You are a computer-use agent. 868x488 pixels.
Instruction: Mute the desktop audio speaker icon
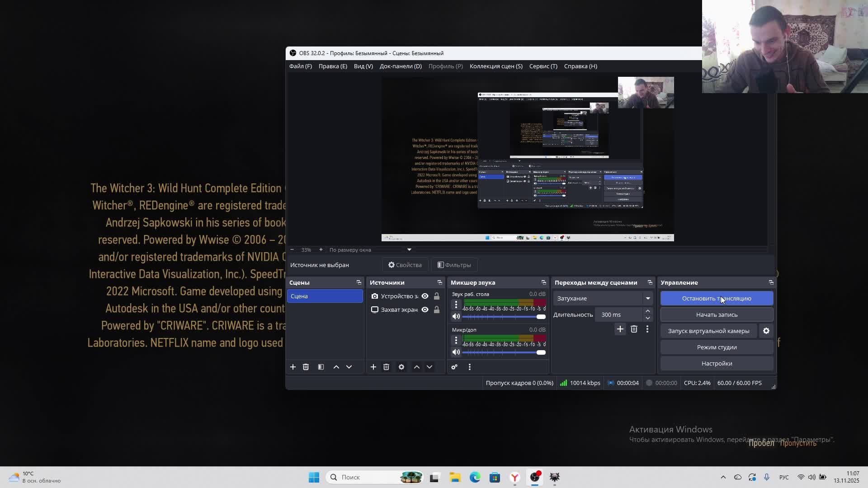click(x=456, y=316)
